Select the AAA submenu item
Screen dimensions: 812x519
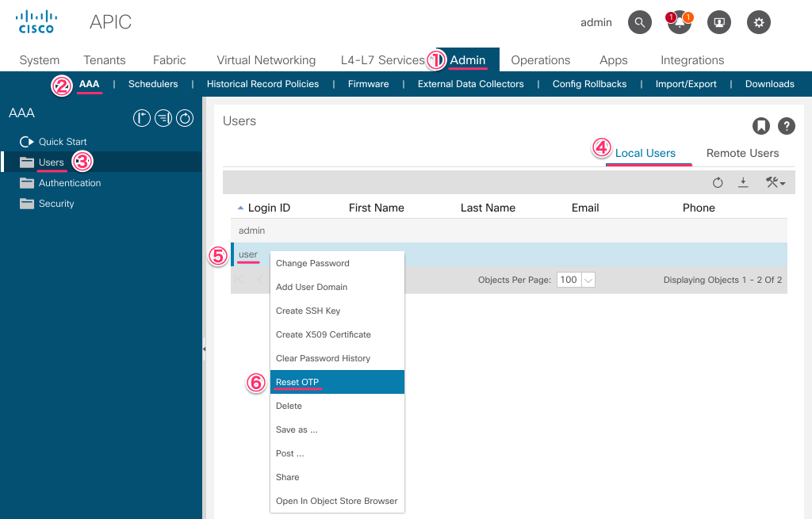click(89, 84)
